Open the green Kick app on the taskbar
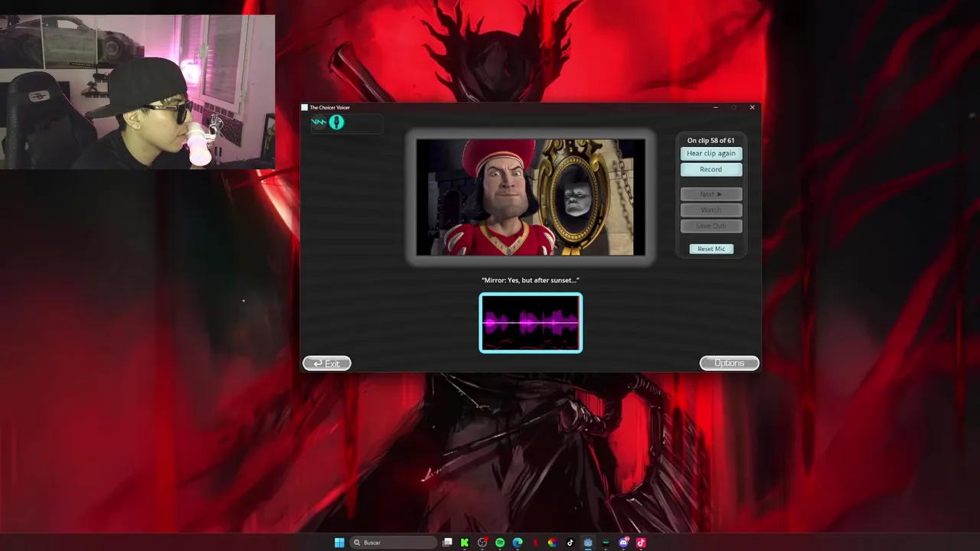This screenshot has width=980, height=551. [x=465, y=543]
